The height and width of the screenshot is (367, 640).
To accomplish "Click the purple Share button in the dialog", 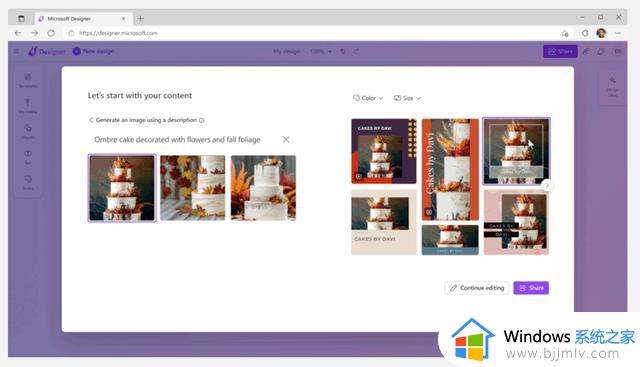I will [531, 288].
